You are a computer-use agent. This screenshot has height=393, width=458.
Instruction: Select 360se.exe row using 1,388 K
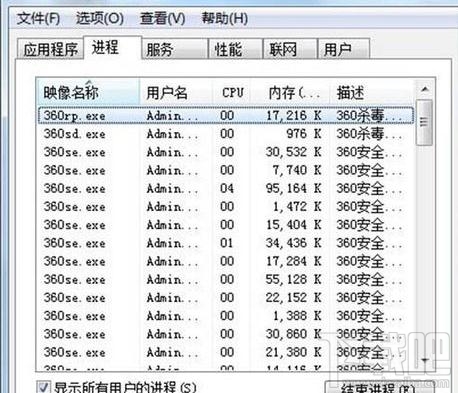point(226,316)
